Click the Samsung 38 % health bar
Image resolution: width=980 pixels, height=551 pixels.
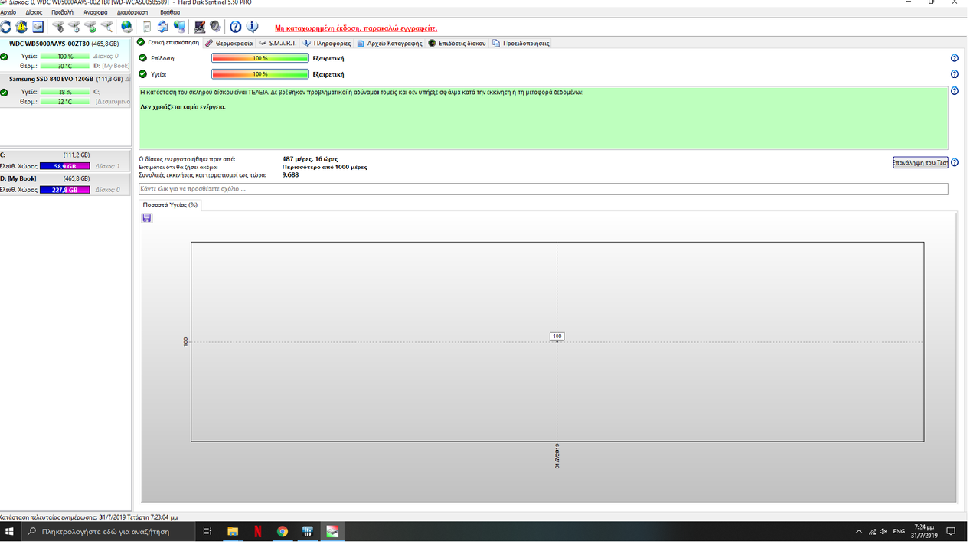click(x=65, y=92)
